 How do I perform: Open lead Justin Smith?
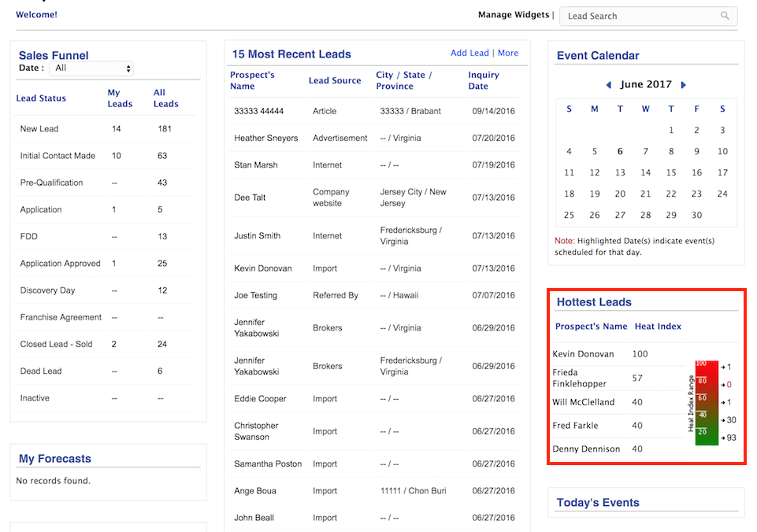[x=258, y=236]
